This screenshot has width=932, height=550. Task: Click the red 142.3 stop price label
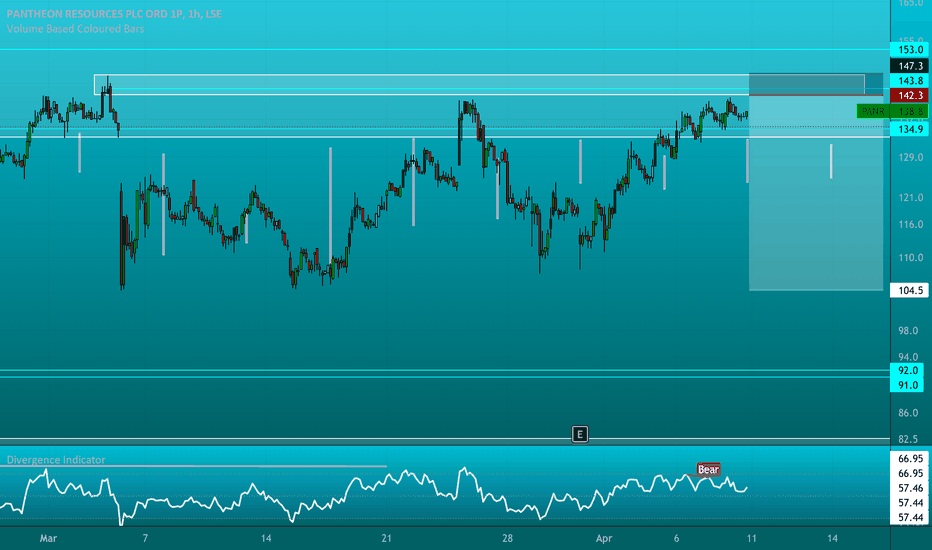tap(909, 96)
